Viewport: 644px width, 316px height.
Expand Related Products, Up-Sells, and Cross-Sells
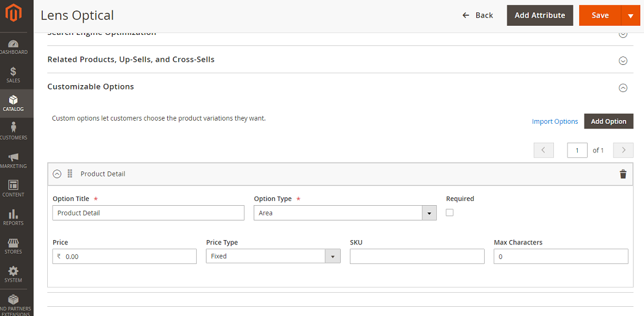click(x=623, y=61)
